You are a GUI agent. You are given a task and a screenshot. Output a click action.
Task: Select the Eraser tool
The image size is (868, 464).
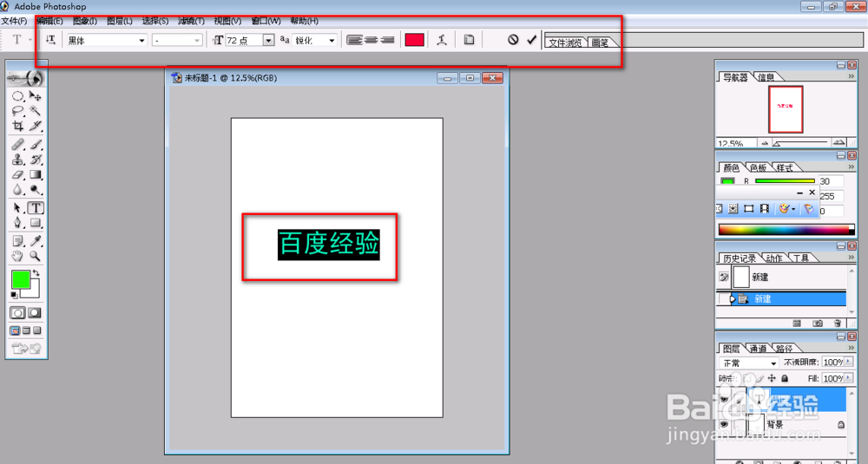[17, 175]
